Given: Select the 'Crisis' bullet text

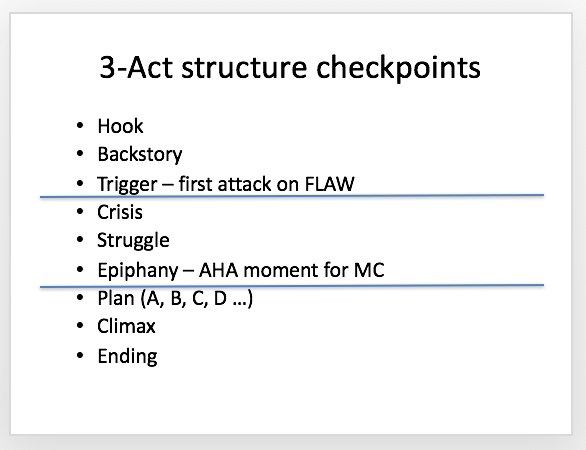Looking at the screenshot, I should pyautogui.click(x=120, y=212).
